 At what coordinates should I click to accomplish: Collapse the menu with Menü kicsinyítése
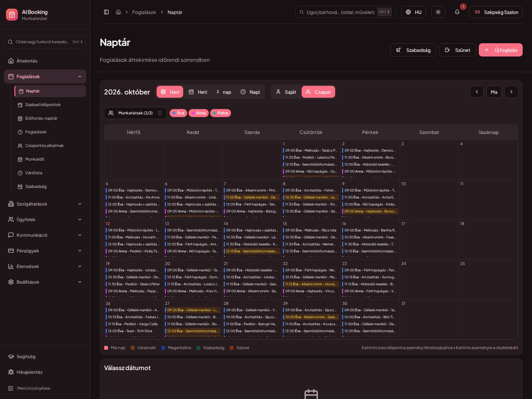coord(45,388)
